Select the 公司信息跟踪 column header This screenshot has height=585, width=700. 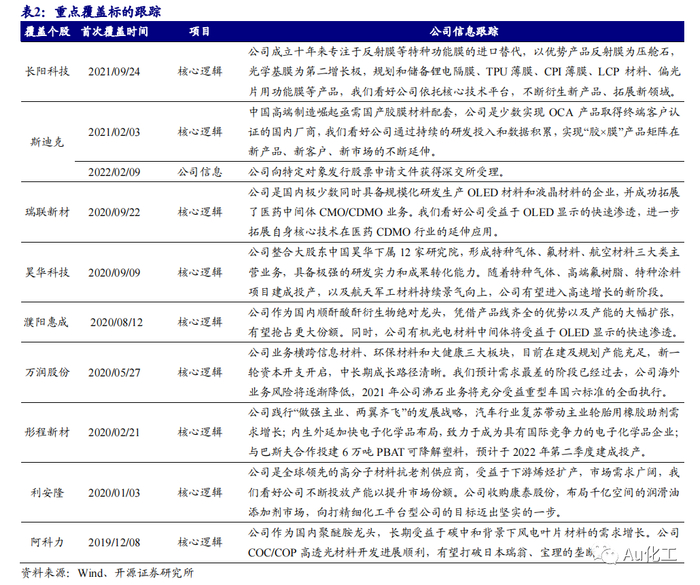click(464, 31)
